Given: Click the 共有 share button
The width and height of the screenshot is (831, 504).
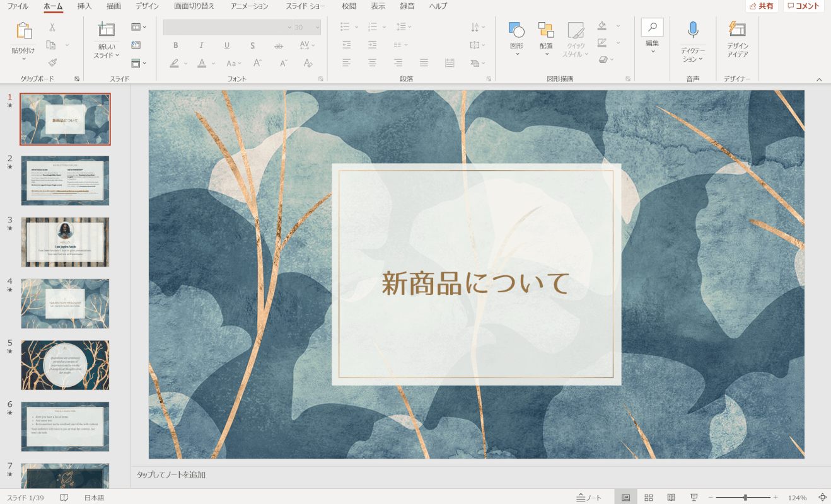Looking at the screenshot, I should 762,6.
